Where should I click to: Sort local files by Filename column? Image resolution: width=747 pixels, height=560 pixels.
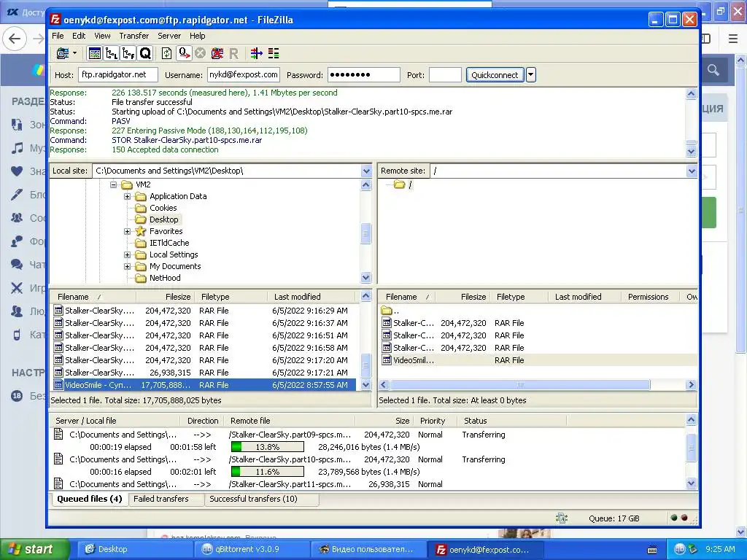click(x=93, y=297)
